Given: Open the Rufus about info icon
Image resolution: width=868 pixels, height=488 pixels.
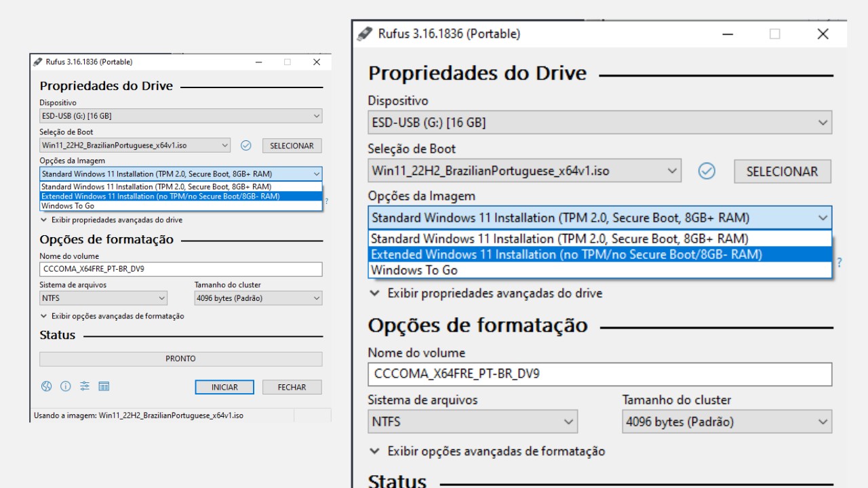Looking at the screenshot, I should 64,386.
